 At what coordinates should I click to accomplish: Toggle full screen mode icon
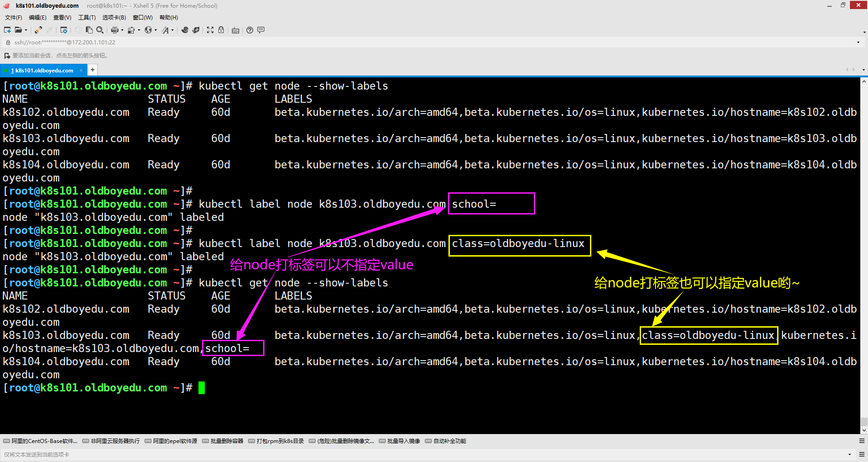[x=210, y=30]
